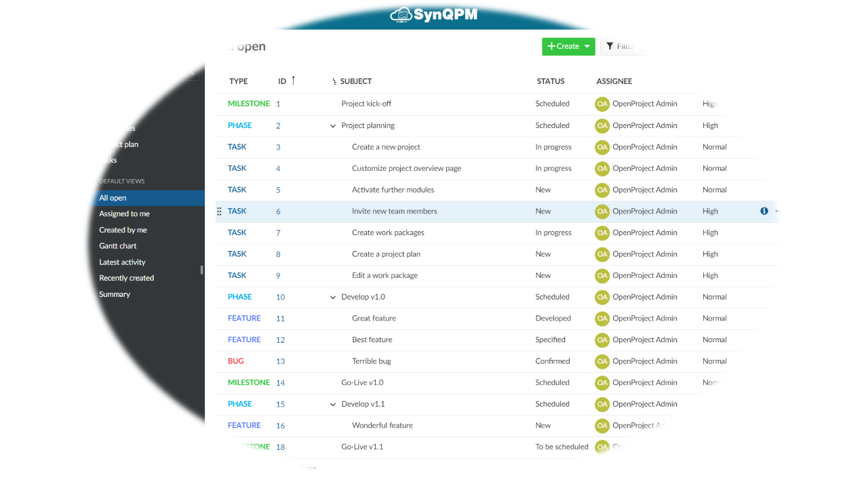This screenshot has height=488, width=868.
Task: Click the OA avatar in the Best feature row
Action: [x=602, y=340]
